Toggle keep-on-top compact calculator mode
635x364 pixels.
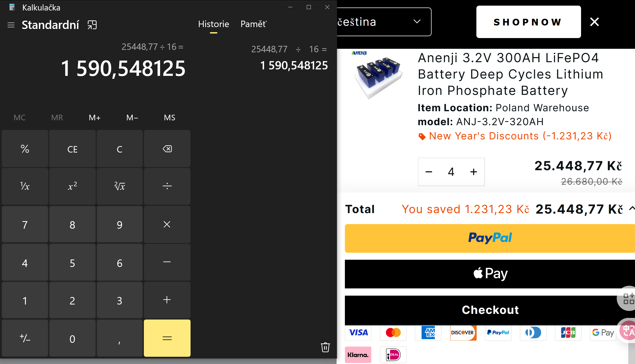tap(92, 25)
